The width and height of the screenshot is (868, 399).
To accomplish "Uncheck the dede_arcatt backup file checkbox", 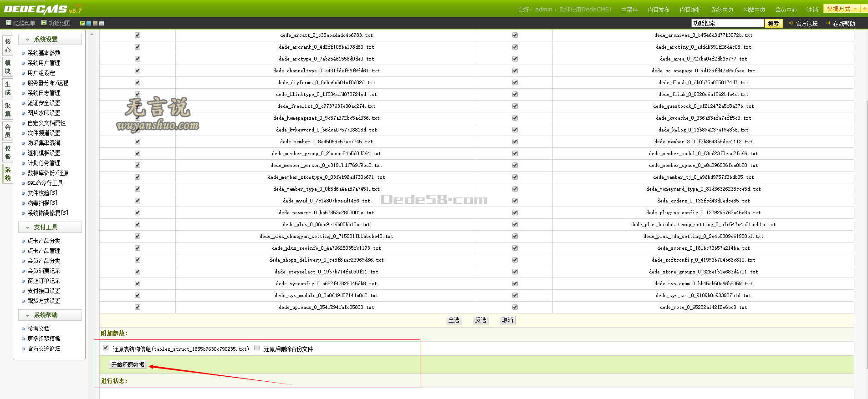I will tap(138, 35).
